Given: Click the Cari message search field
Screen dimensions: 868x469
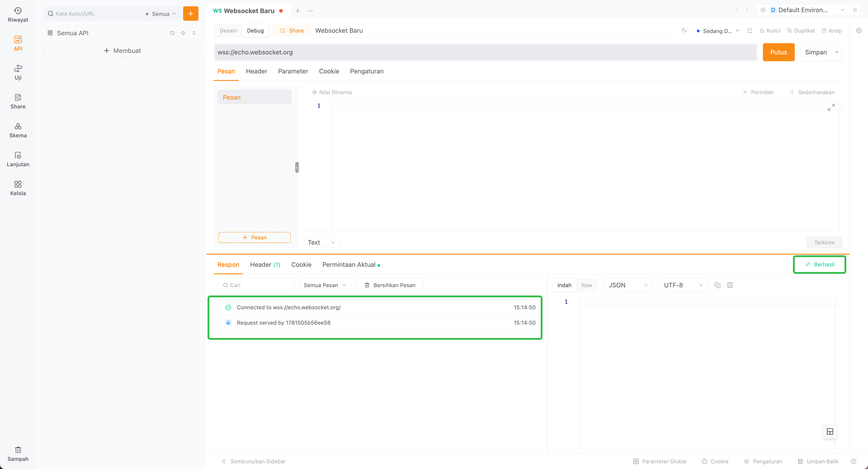Looking at the screenshot, I should pyautogui.click(x=256, y=285).
